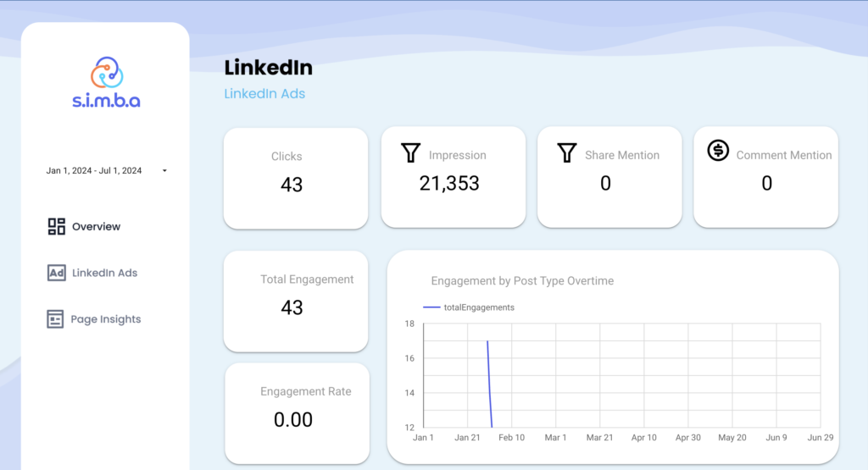Select the Jan 1, 2024 - Jul 1, 2024 date range
The height and width of the screenshot is (470, 868).
pos(94,171)
